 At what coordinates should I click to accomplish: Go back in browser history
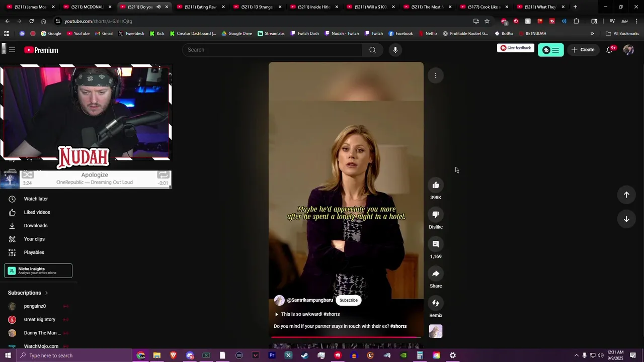tap(7, 21)
